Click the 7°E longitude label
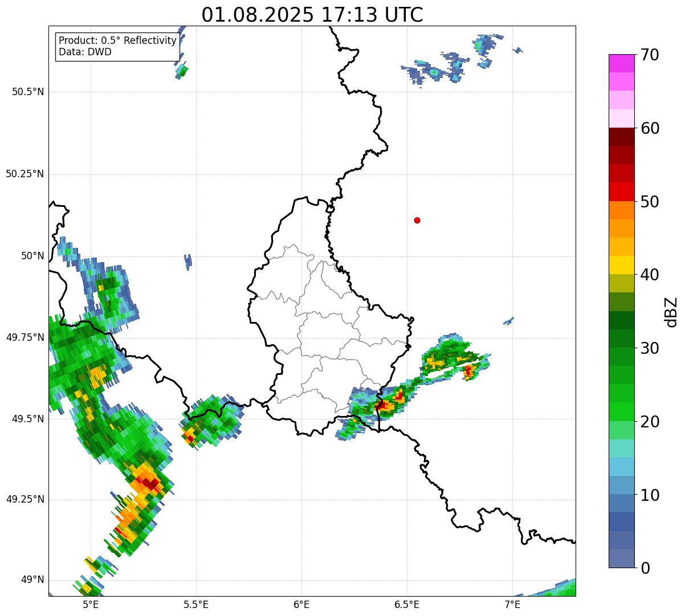The image size is (685, 616). [x=512, y=605]
